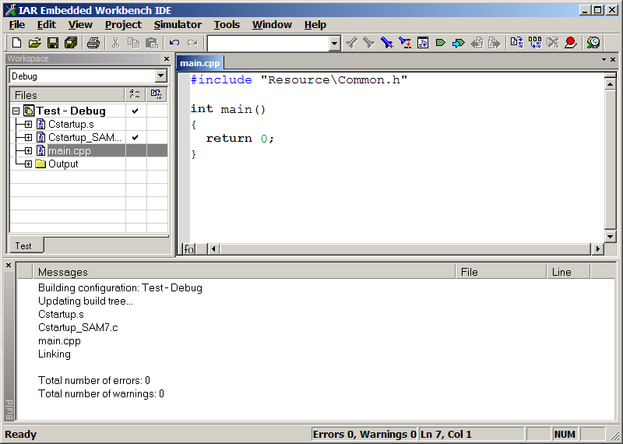Open the Help menu

(315, 25)
